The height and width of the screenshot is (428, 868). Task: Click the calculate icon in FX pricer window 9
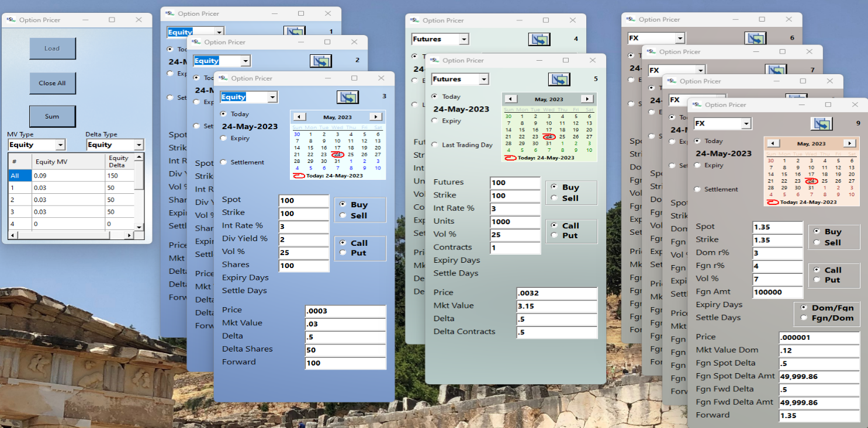(821, 124)
